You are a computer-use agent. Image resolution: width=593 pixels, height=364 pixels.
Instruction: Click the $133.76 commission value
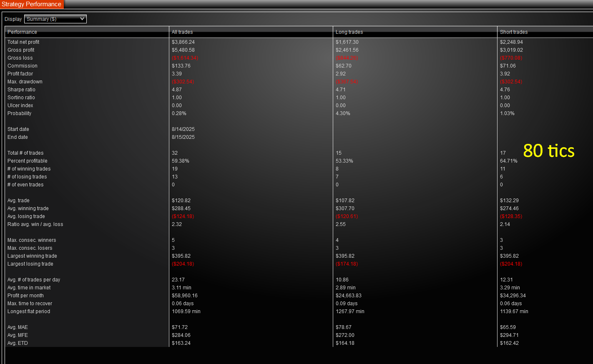tap(181, 66)
